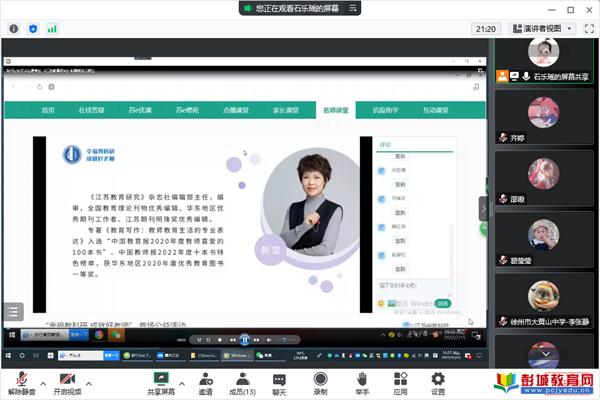Open the menu icon beside screen-viewing banner
600x400 pixels.
[352, 8]
